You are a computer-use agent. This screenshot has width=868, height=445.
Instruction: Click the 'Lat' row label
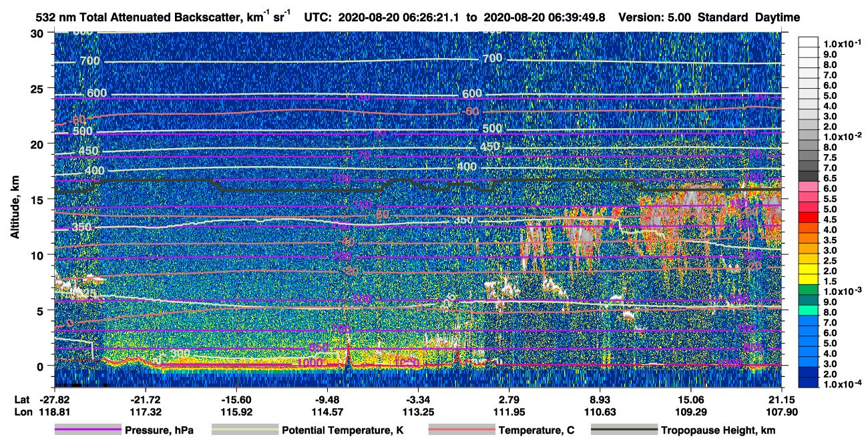23,399
